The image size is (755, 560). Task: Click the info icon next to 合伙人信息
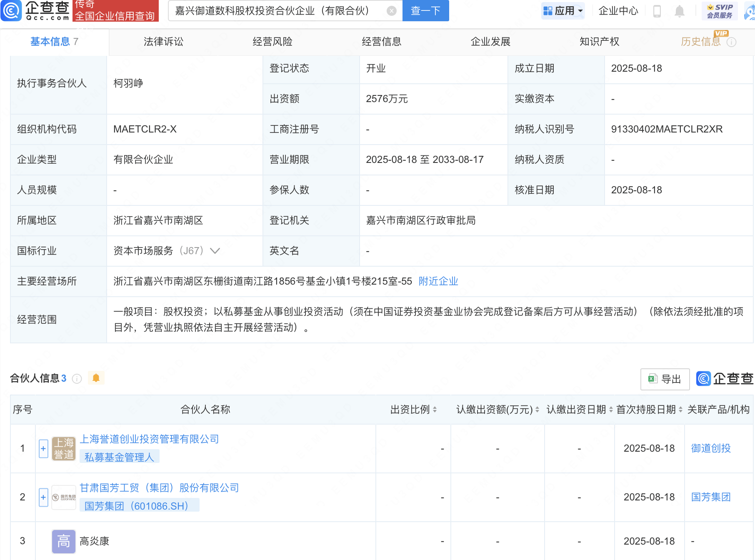point(77,378)
